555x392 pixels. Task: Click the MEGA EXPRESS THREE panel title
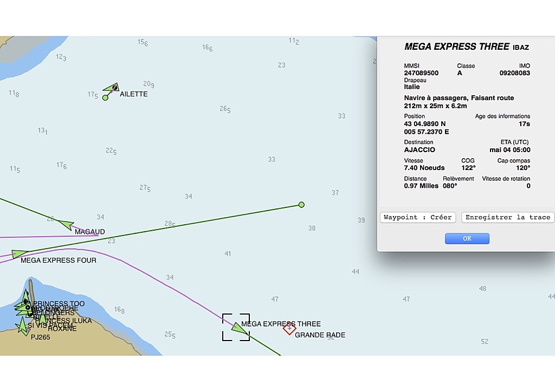coord(457,47)
